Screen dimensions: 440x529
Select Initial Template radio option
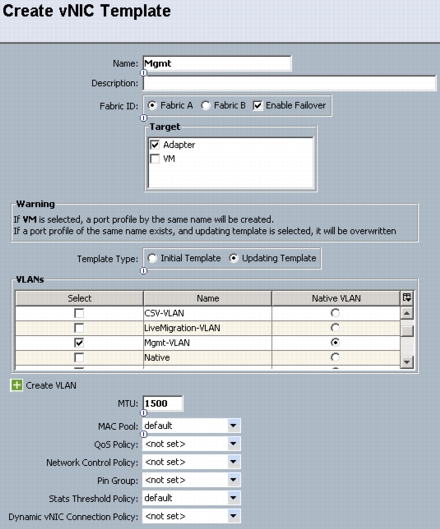pyautogui.click(x=152, y=258)
